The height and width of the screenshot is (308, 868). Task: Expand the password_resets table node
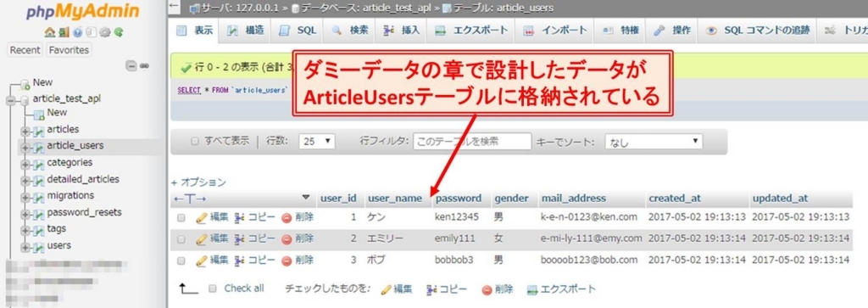[x=25, y=215]
